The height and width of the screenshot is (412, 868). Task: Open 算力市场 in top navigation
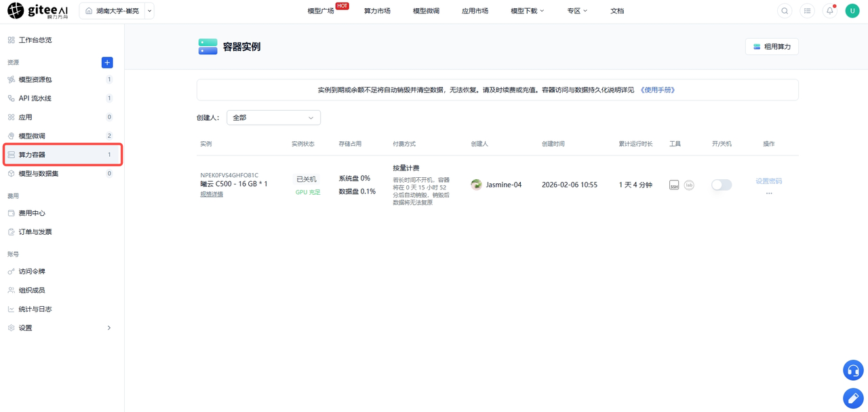pyautogui.click(x=377, y=11)
